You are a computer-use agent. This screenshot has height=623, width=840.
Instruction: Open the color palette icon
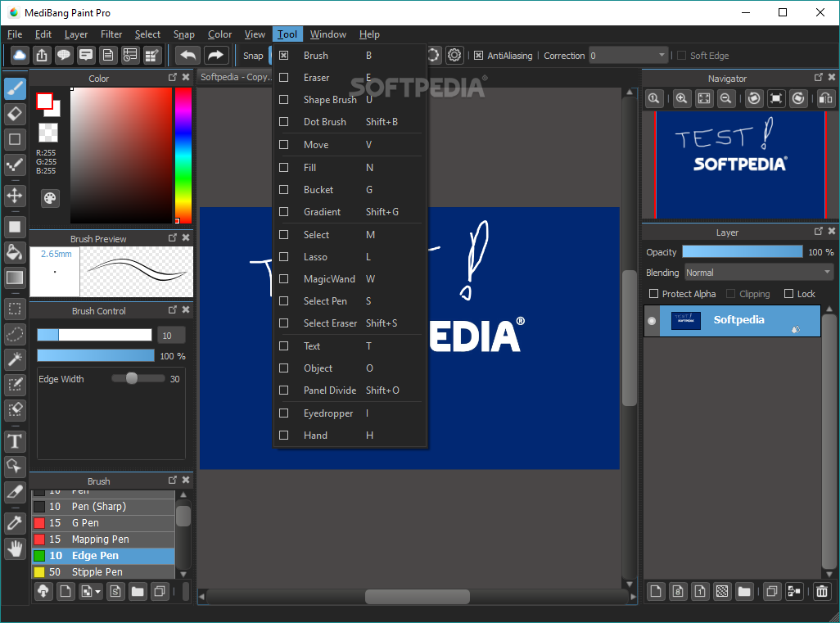[50, 199]
